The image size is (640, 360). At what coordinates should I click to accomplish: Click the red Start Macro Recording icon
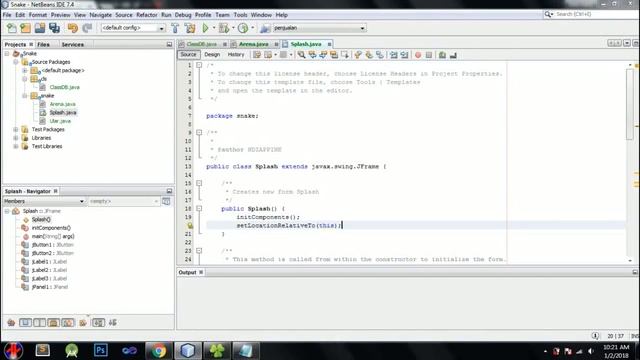coord(418,55)
